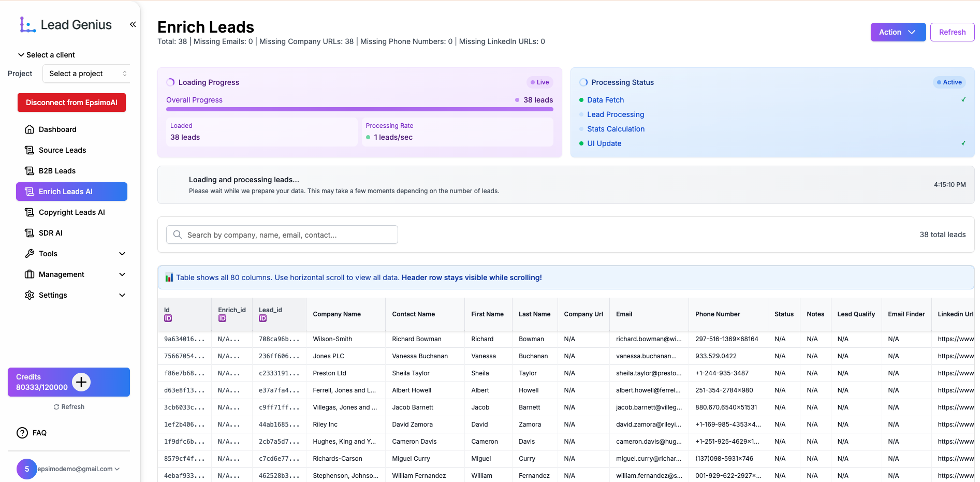This screenshot has width=980, height=482.
Task: Open the account email dropdown
Action: (x=79, y=469)
